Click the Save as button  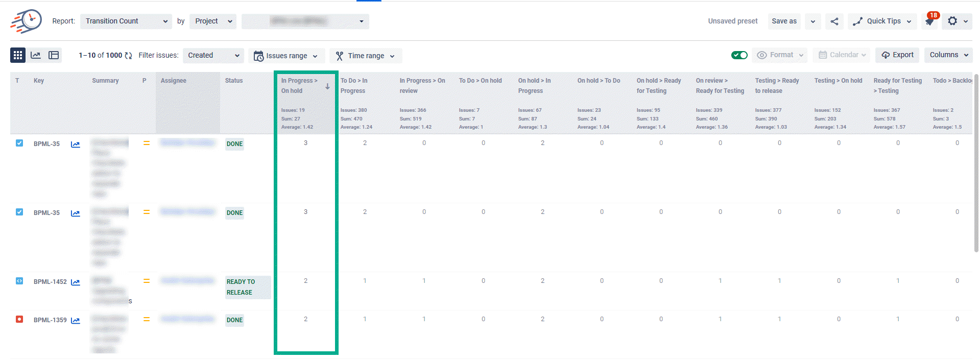[784, 21]
